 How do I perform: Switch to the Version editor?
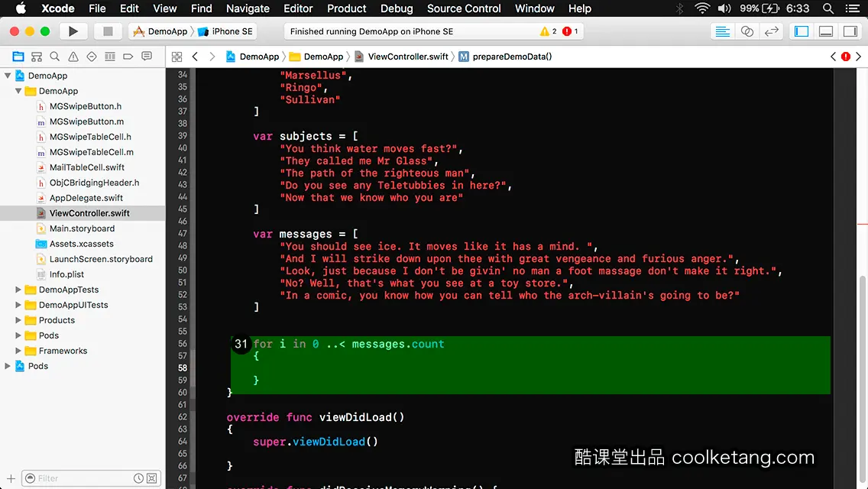(x=771, y=31)
